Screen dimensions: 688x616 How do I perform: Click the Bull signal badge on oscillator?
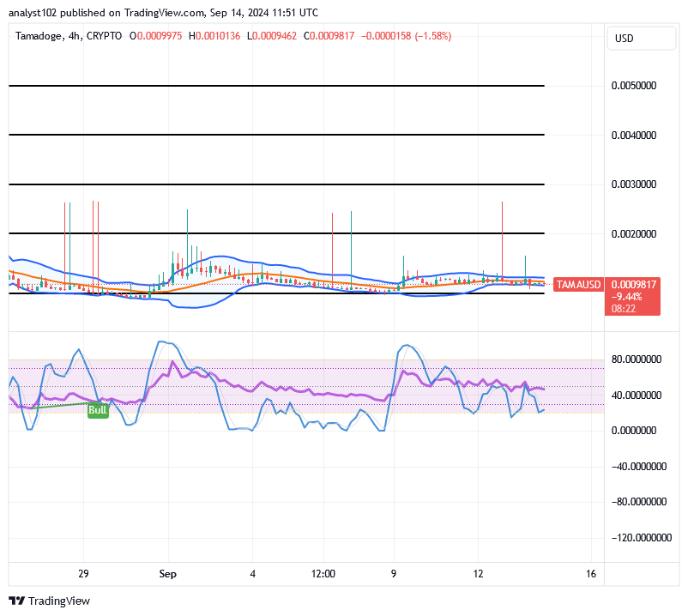97,410
